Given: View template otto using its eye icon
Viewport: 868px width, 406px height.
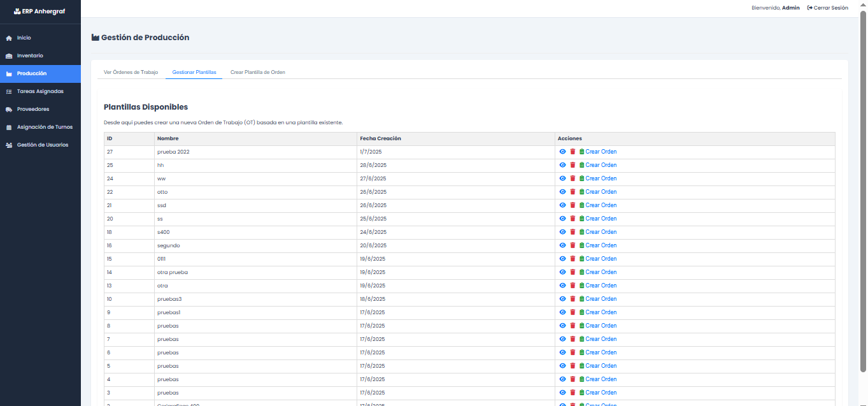Looking at the screenshot, I should (x=562, y=192).
